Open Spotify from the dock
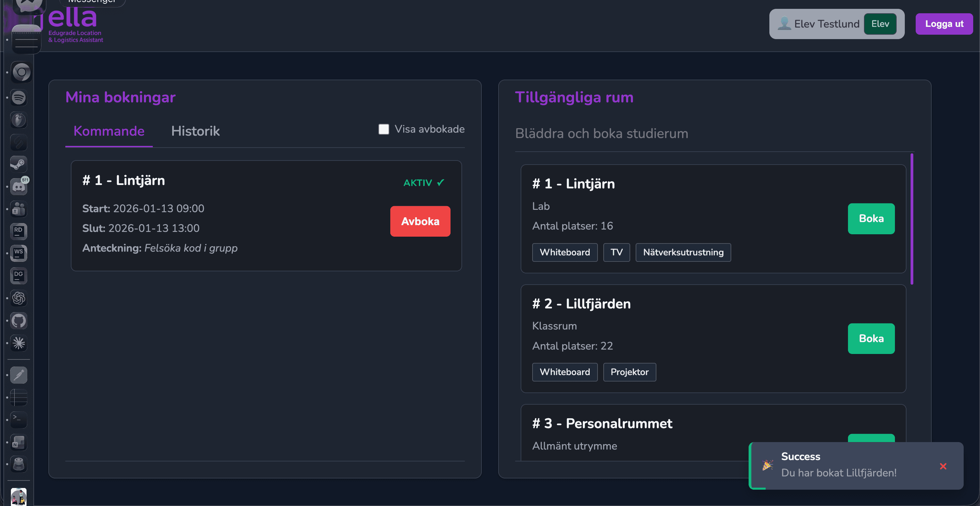980x506 pixels. (19, 98)
